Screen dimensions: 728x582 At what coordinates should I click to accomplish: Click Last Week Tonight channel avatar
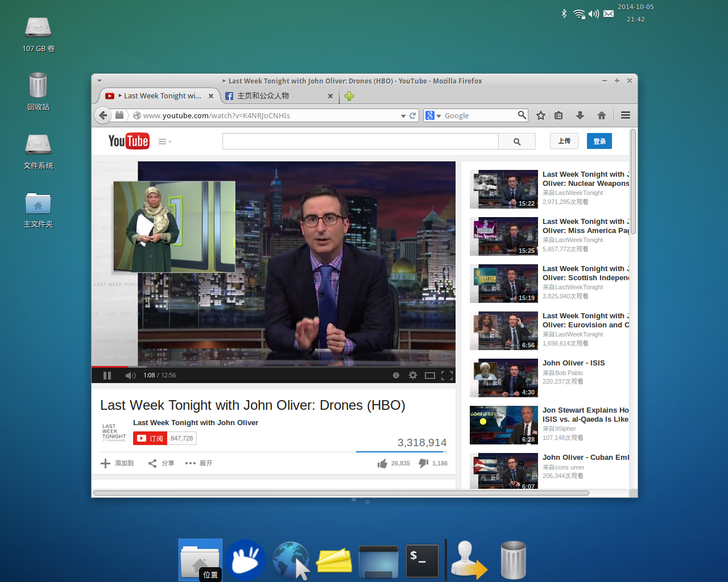(114, 433)
